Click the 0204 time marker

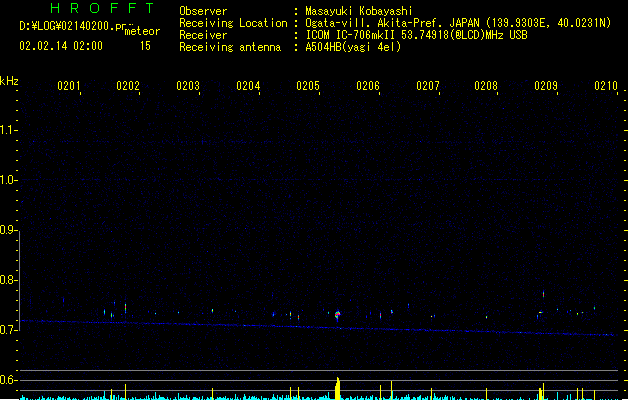[x=248, y=86]
